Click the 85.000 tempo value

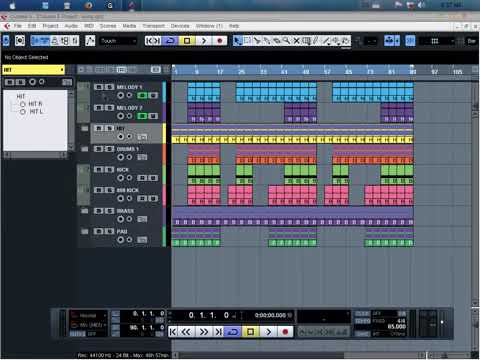[397, 327]
